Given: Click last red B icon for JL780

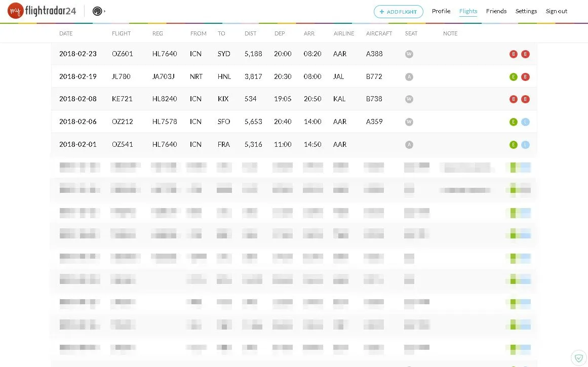Looking at the screenshot, I should click(x=526, y=77).
